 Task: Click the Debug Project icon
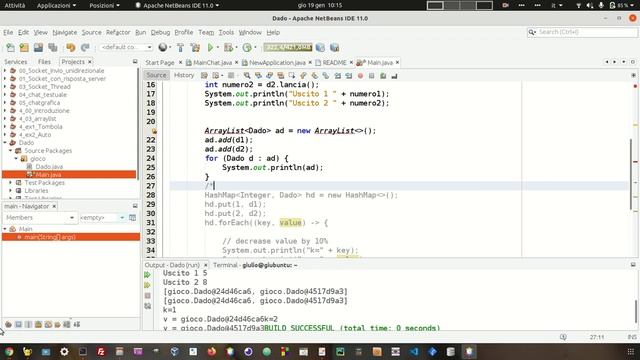[228, 47]
